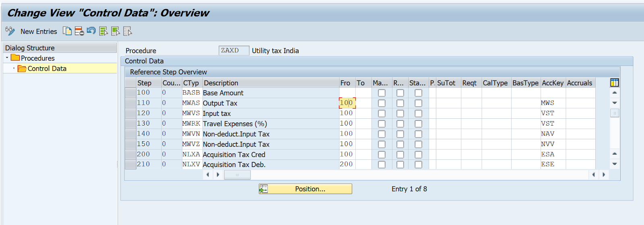Click the Select Block icon

[116, 31]
